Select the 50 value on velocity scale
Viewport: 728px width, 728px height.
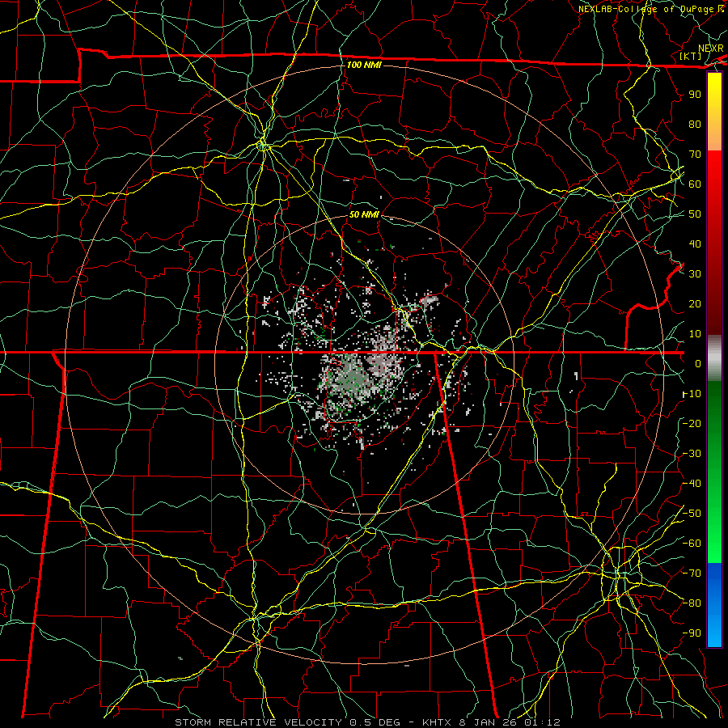695,214
